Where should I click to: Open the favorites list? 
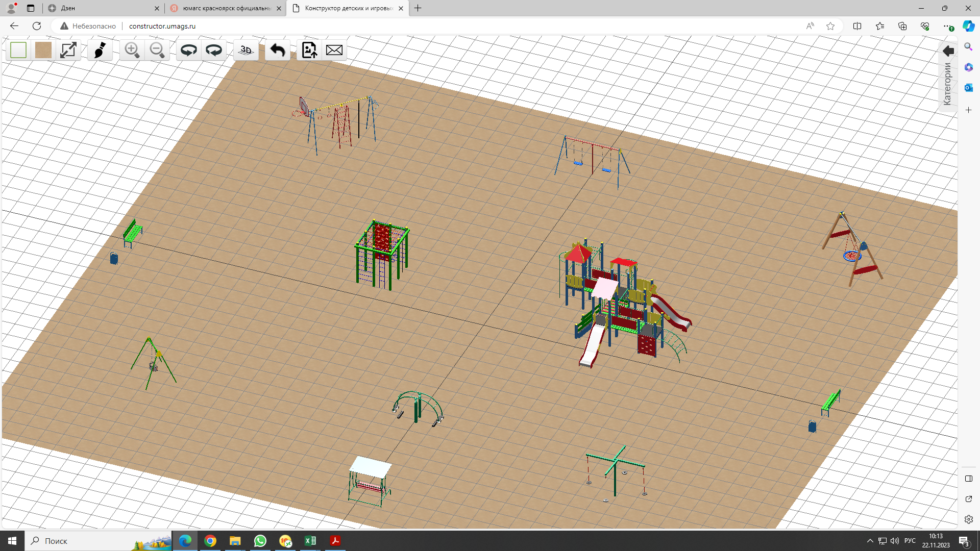[x=880, y=26]
